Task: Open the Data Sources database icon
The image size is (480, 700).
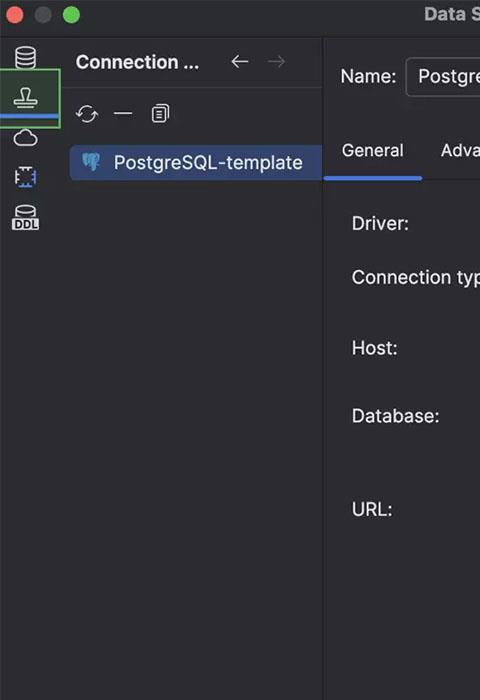Action: pos(25,57)
